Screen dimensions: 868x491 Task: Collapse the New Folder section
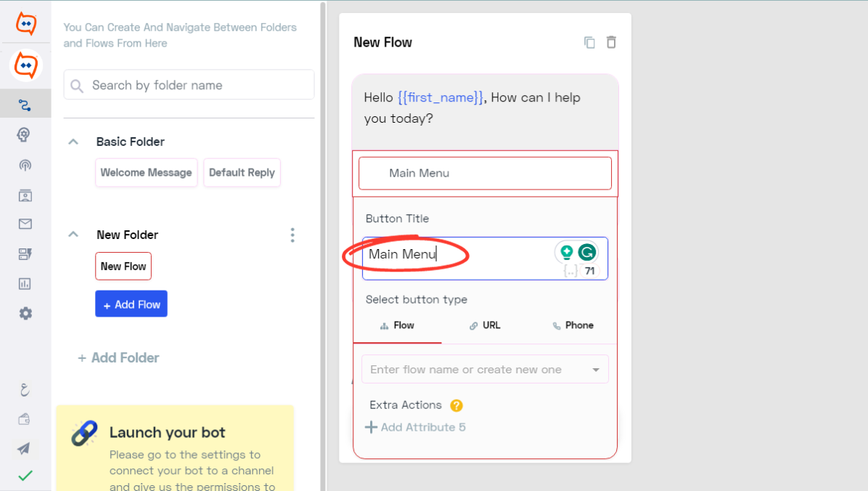click(x=73, y=235)
